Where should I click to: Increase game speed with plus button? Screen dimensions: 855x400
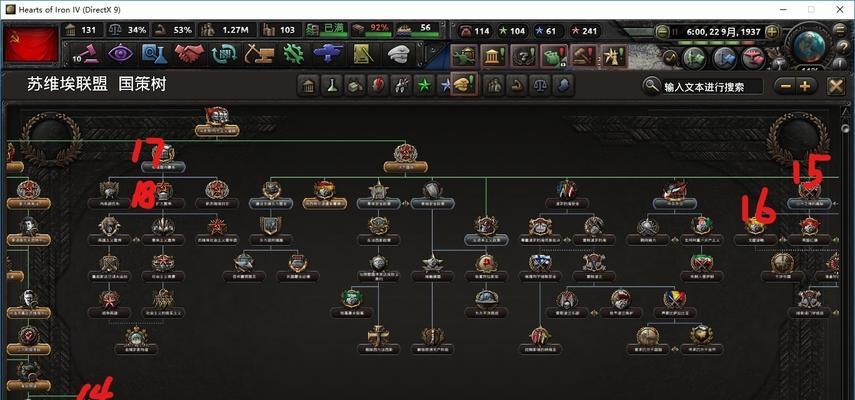click(x=771, y=31)
